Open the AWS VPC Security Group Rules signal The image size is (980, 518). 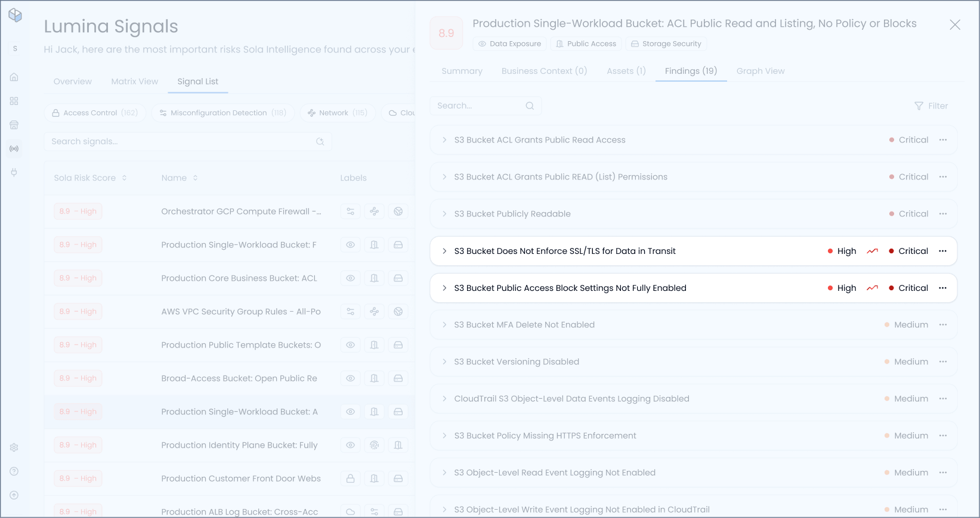241,312
